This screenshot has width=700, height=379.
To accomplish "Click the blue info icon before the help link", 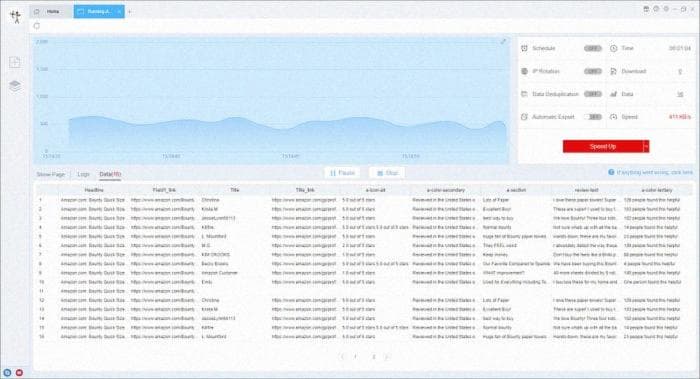I will tap(611, 172).
